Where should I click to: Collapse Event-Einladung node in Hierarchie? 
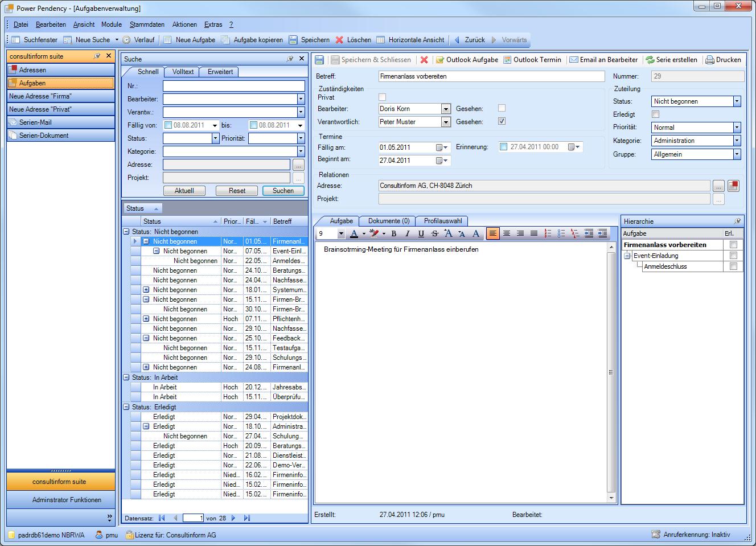pos(627,256)
